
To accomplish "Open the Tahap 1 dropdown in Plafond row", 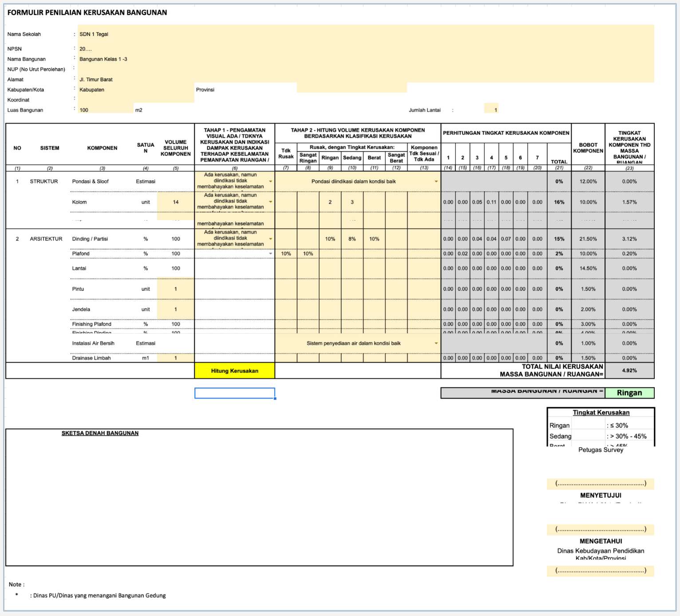I will tap(271, 254).
